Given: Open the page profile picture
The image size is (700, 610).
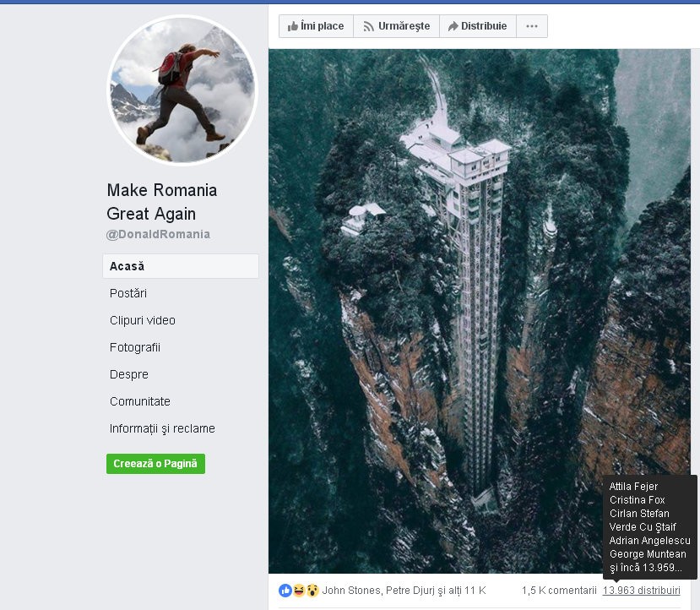Looking at the screenshot, I should click(x=182, y=90).
